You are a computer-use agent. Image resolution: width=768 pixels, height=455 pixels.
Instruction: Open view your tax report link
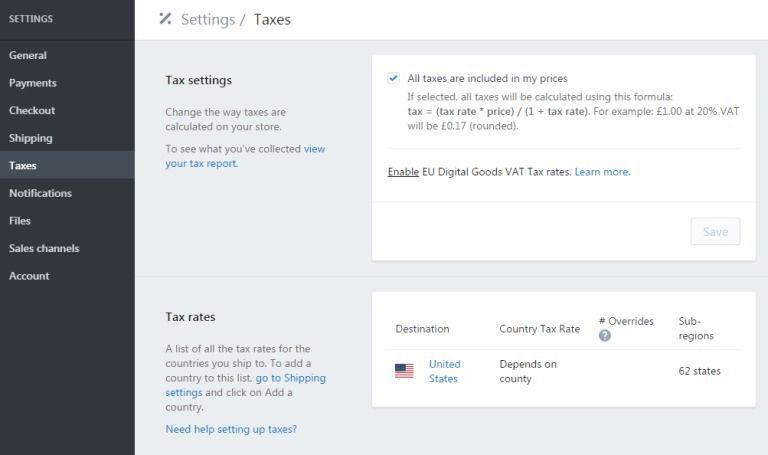pos(245,156)
